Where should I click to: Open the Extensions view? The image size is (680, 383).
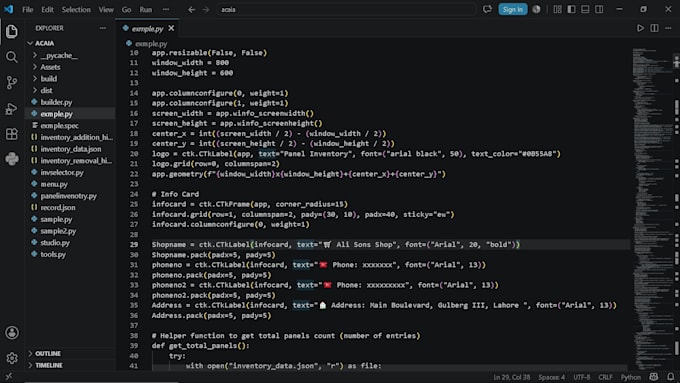12,134
